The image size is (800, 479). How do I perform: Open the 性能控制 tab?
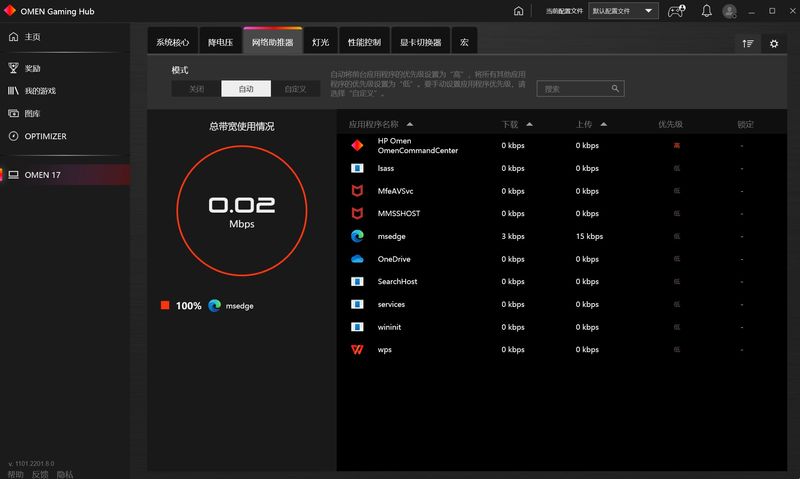[364, 43]
